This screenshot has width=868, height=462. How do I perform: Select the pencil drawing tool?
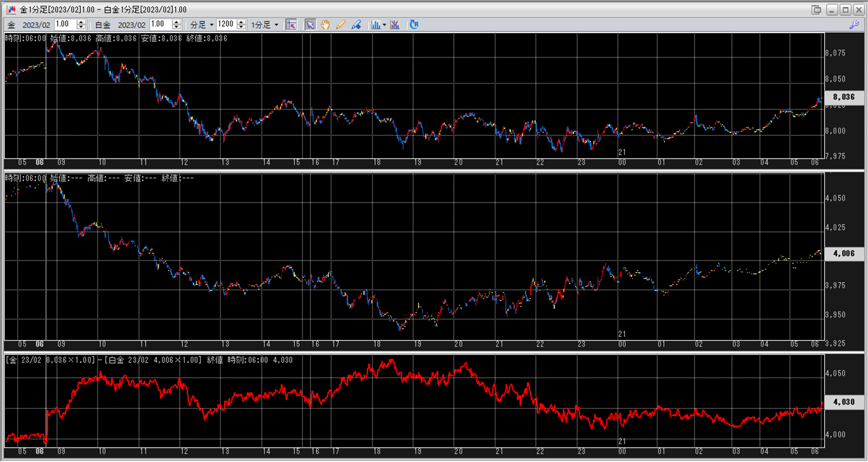pos(340,25)
